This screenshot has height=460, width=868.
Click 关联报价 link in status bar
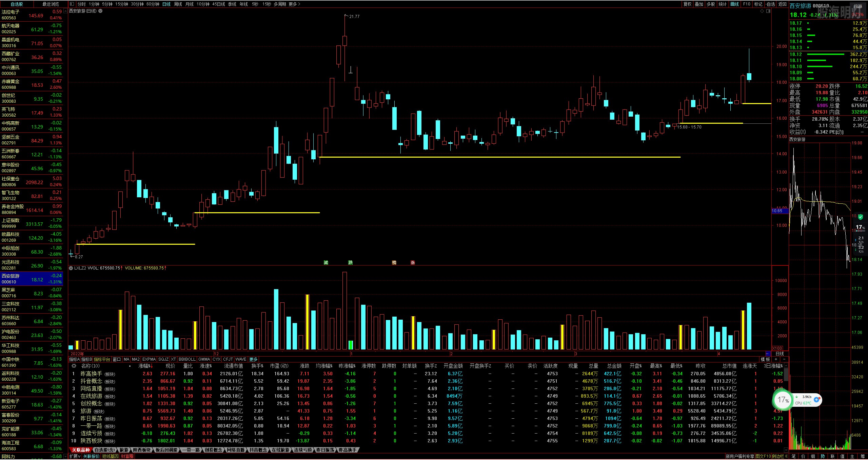[91, 456]
